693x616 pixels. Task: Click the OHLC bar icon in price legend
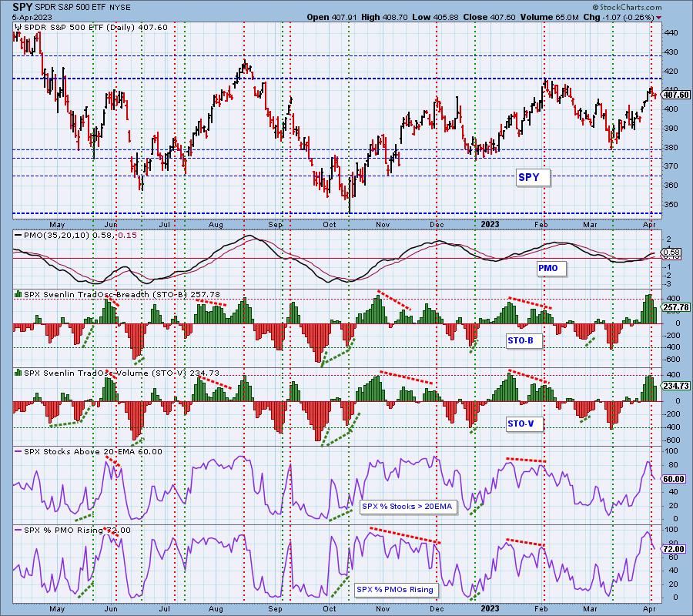coord(18,28)
